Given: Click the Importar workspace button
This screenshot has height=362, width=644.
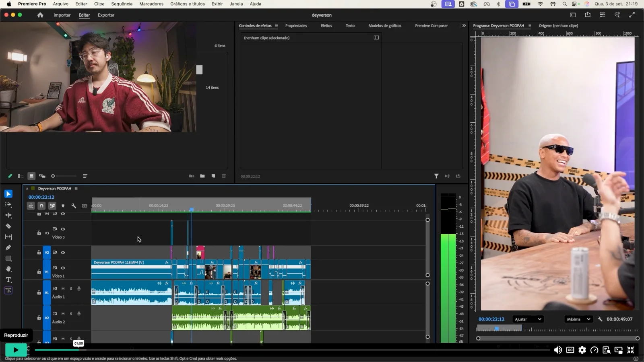Looking at the screenshot, I should coord(62,15).
